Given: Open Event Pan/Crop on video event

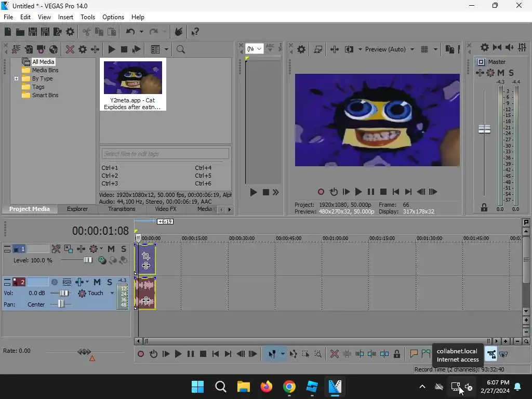Looking at the screenshot, I should click(x=146, y=256).
